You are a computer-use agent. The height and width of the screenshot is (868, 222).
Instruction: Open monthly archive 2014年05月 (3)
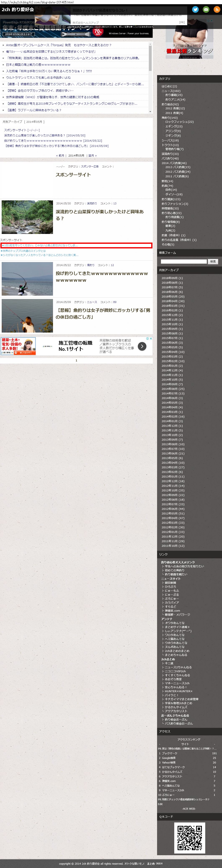(172, 403)
